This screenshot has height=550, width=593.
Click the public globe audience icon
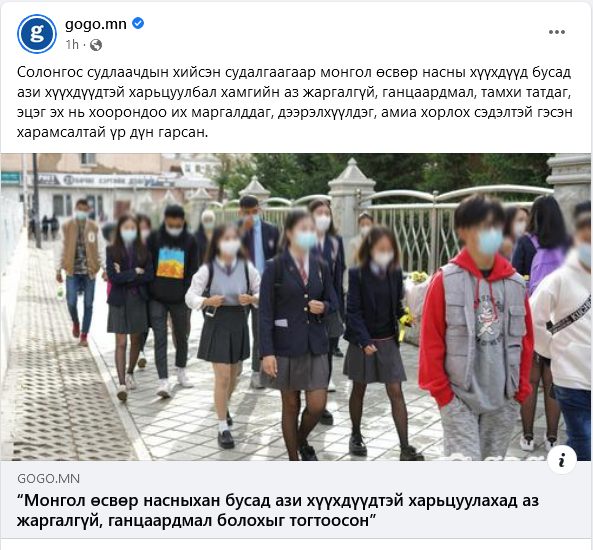tap(96, 45)
